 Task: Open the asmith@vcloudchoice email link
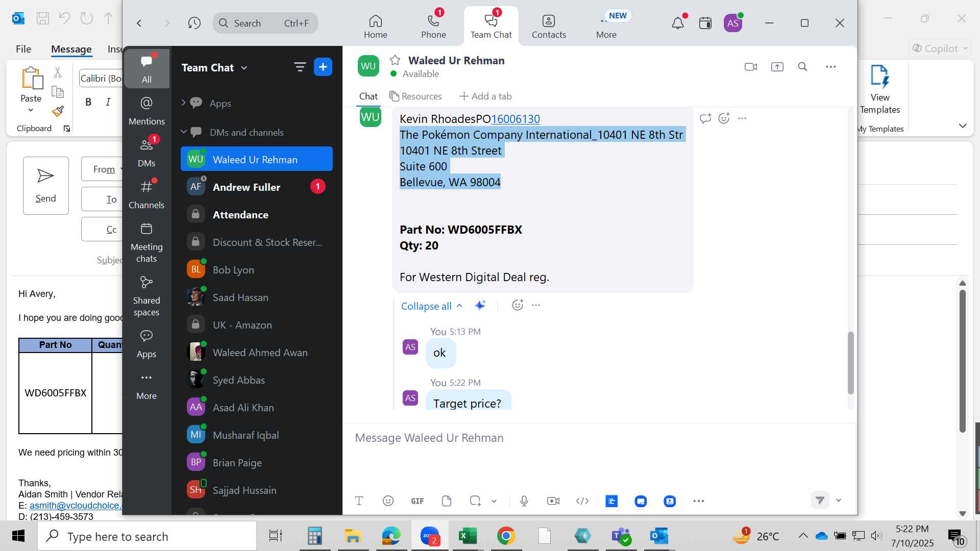click(76, 506)
